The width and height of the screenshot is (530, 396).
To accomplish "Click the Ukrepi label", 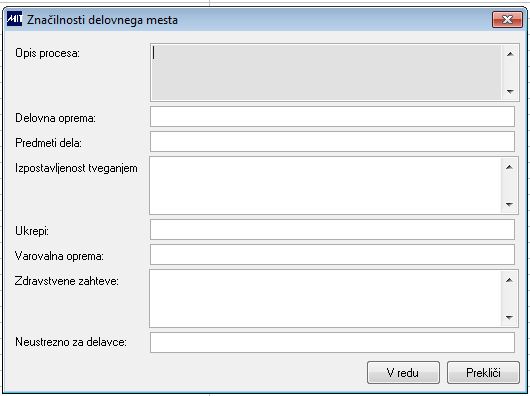I will coord(32,231).
